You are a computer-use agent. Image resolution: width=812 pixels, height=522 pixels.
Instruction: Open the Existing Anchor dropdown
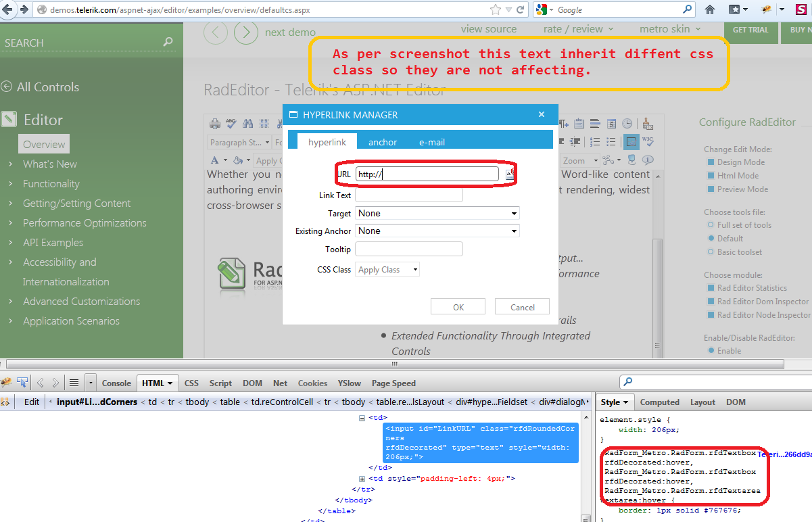coord(437,231)
